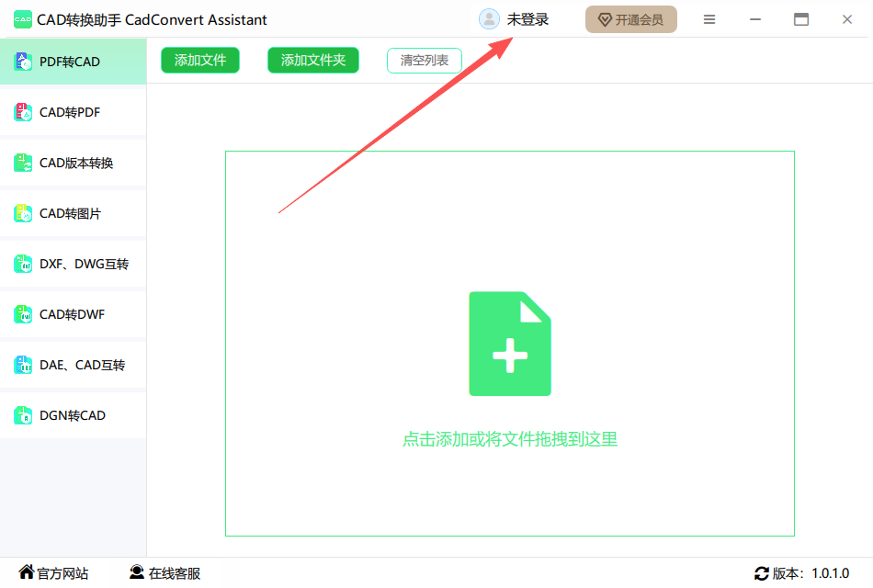Screen dimensions: 873x588
Task: Click the CAD转DWF sidebar icon
Action: [x=23, y=314]
